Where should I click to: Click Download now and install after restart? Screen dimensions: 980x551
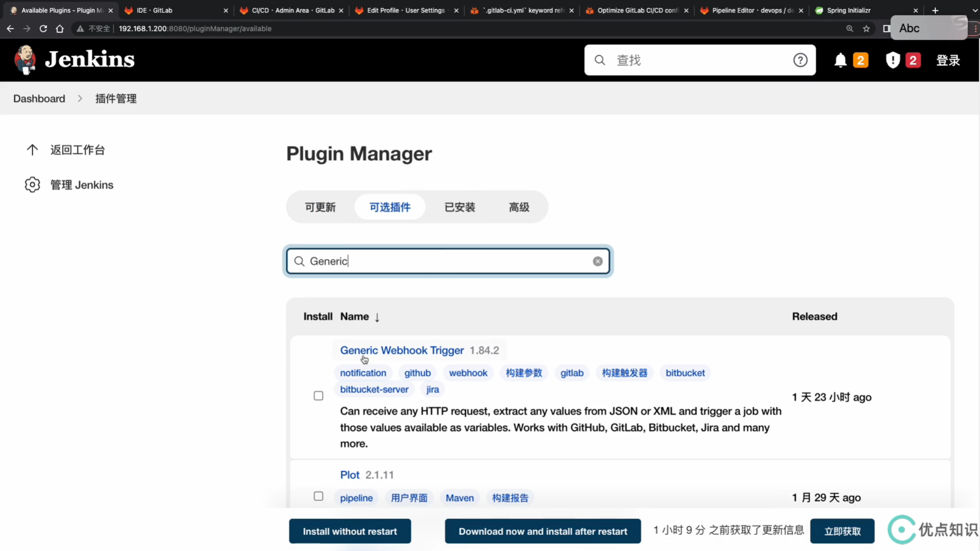543,531
